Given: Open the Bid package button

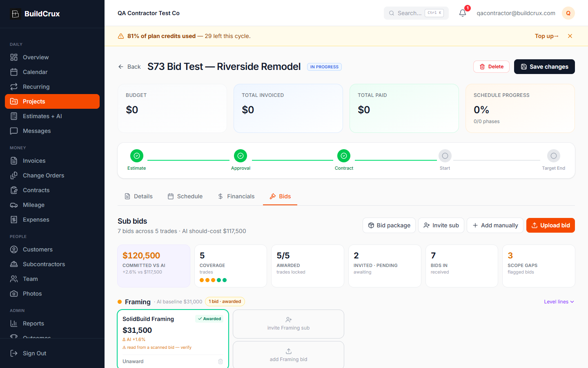Looking at the screenshot, I should tap(389, 225).
